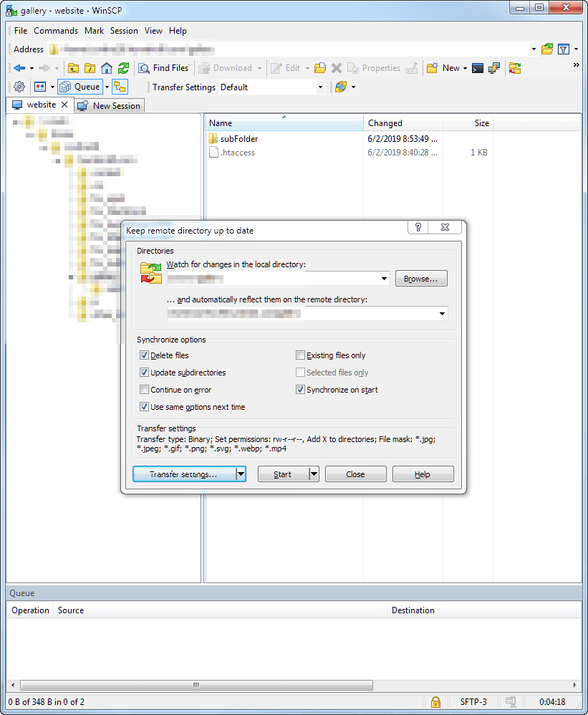Image resolution: width=588 pixels, height=715 pixels.
Task: Open the Commands menu
Action: pos(56,31)
